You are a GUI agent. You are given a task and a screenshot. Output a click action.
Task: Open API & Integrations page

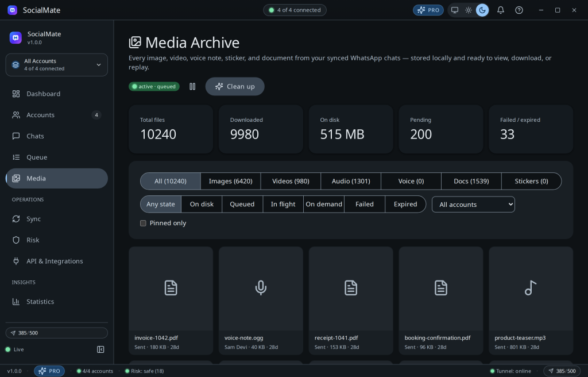click(57, 261)
